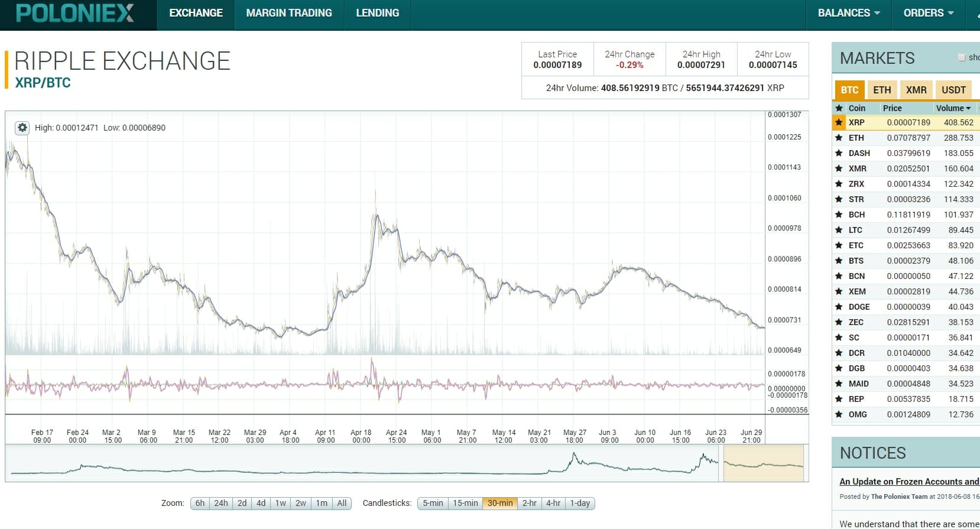This screenshot has height=529, width=980.
Task: Switch to USDT markets tab
Action: coord(953,90)
